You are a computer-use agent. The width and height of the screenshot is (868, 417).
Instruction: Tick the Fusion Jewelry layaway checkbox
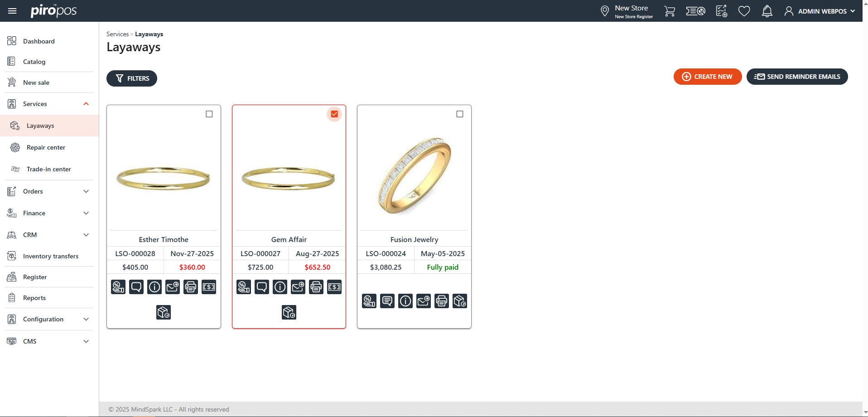(460, 114)
